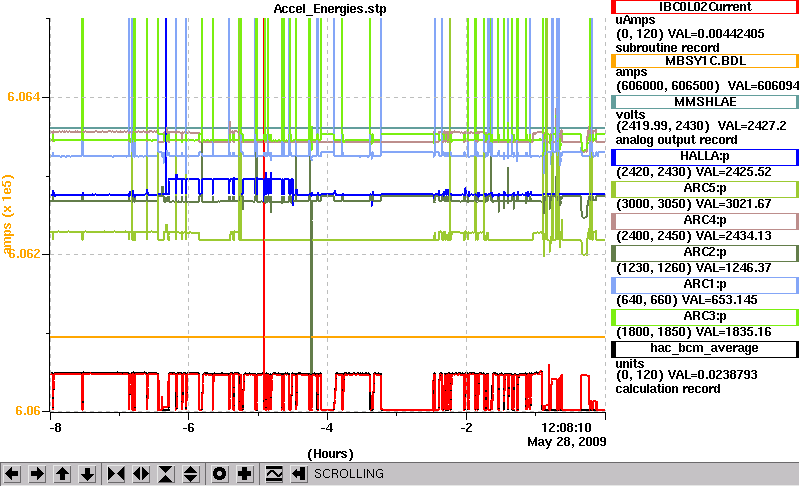799x486 pixels.
Task: Click the vertical zoom-in hourglass icon
Action: click(x=166, y=474)
